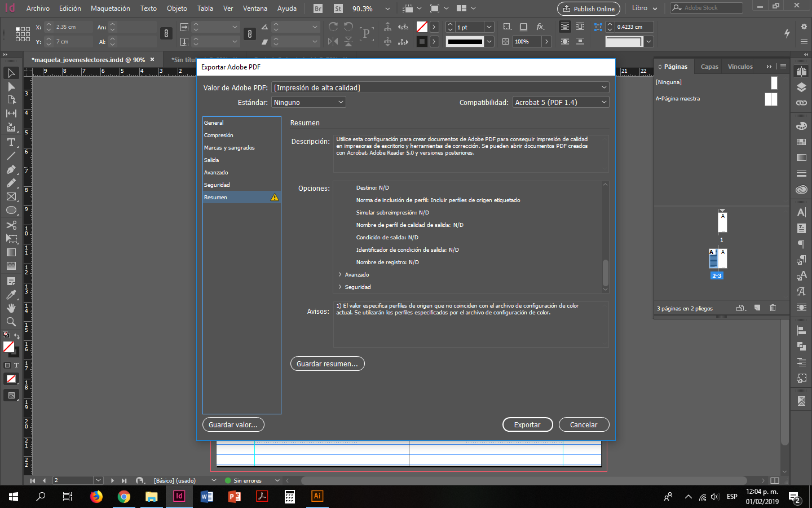This screenshot has width=812, height=508.
Task: Select the Rectangle Frame tool
Action: (x=11, y=196)
